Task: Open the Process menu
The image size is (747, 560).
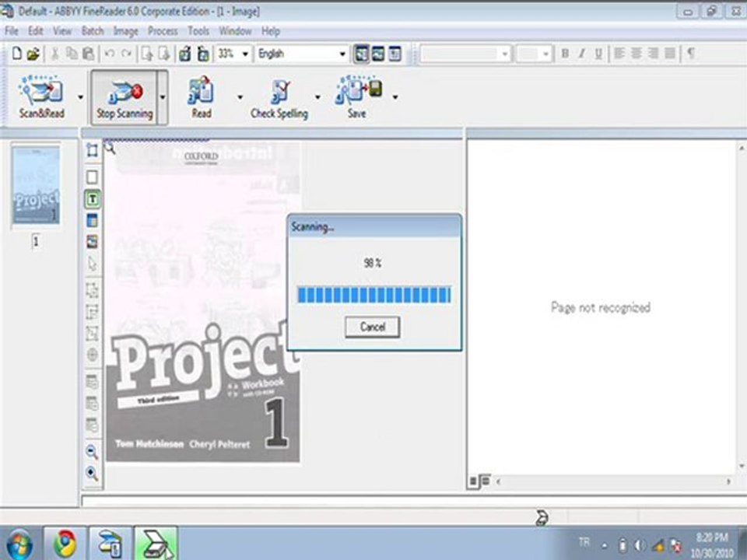Action: (163, 31)
